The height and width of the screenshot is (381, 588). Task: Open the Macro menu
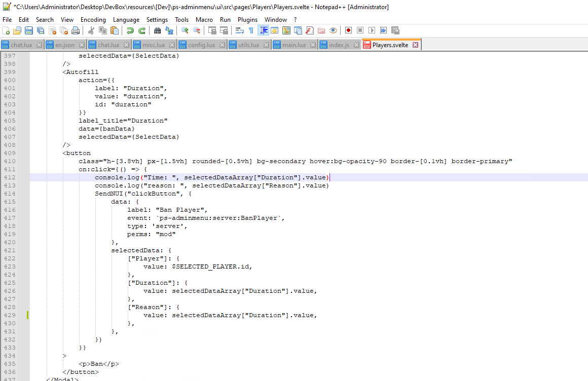click(204, 19)
